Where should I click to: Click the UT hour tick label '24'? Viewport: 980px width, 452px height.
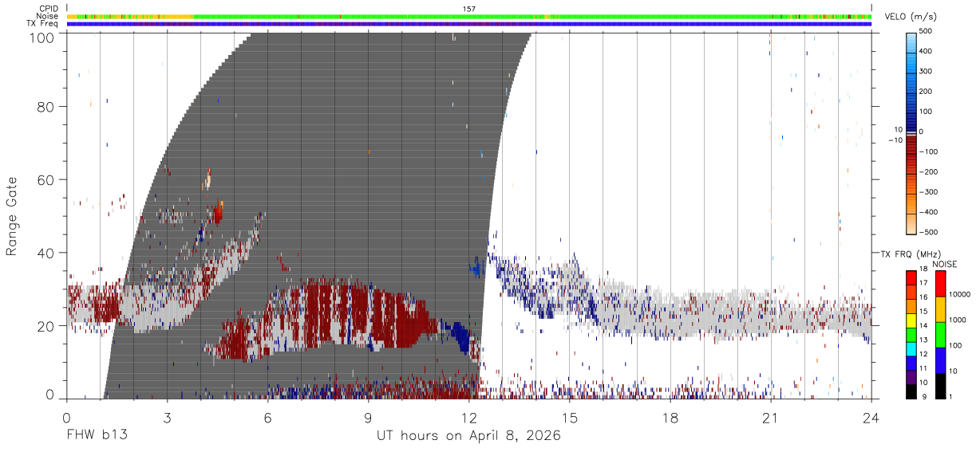871,418
